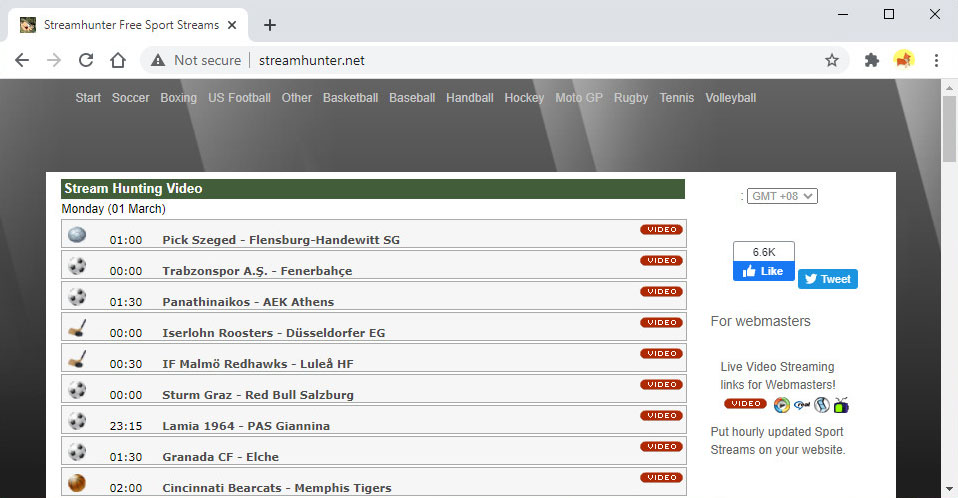This screenshot has width=958, height=498.
Task: Click the VIDEO badge for IF Malmö Redhawks match
Action: pyautogui.click(x=662, y=354)
